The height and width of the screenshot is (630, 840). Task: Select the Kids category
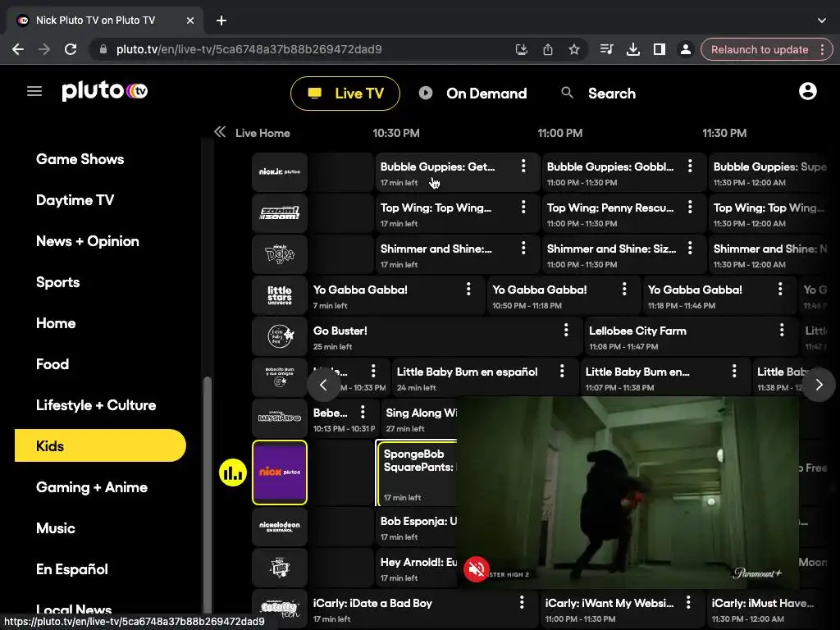click(x=100, y=445)
